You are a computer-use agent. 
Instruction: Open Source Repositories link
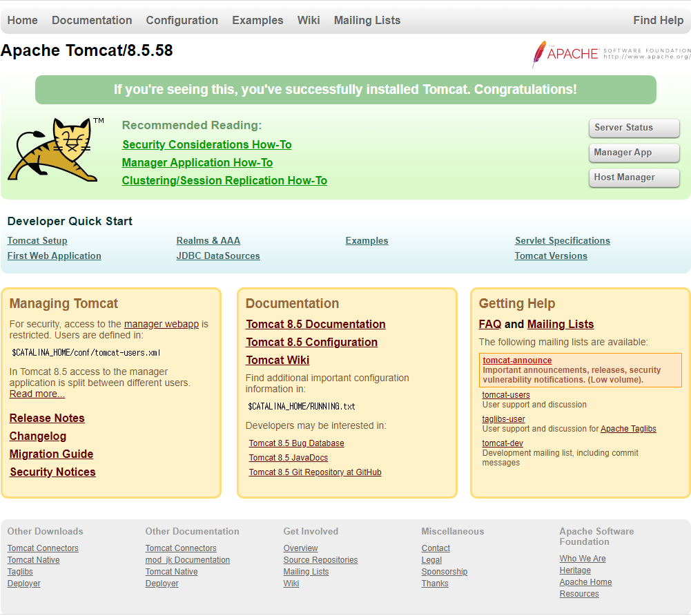click(320, 560)
